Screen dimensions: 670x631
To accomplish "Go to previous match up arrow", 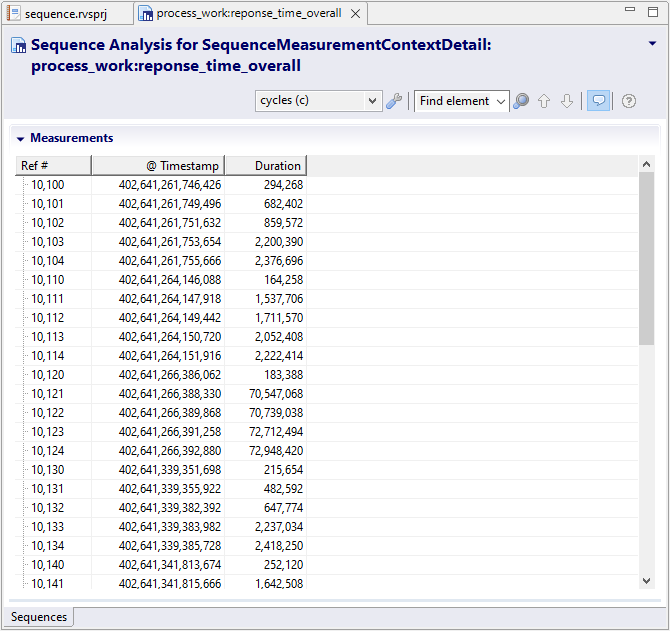I will [544, 101].
